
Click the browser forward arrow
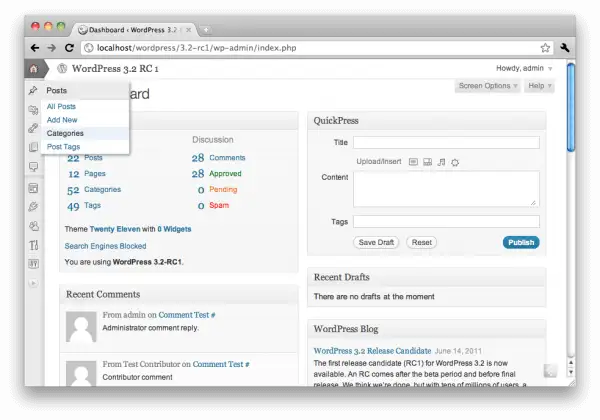(x=51, y=48)
